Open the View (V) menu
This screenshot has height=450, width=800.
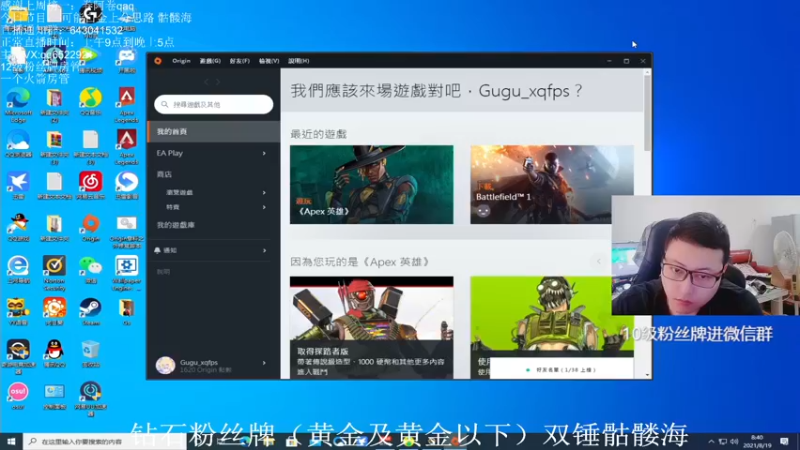[269, 61]
